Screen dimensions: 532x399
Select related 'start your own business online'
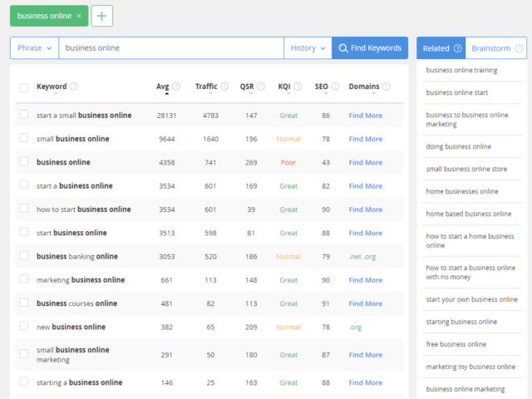click(472, 299)
